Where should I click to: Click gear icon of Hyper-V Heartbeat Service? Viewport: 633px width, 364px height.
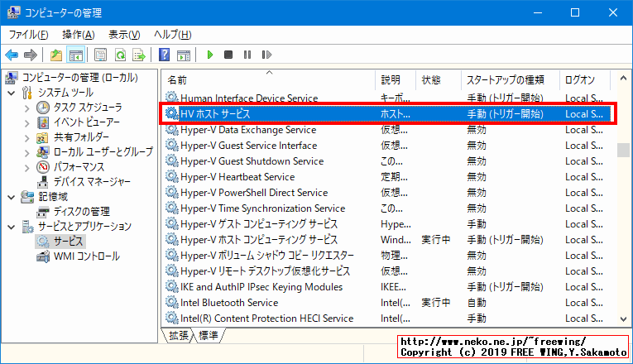click(172, 176)
